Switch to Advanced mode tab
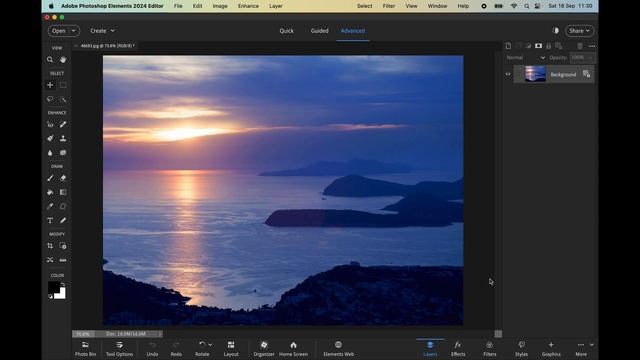This screenshot has width=640, height=360. pos(353,31)
